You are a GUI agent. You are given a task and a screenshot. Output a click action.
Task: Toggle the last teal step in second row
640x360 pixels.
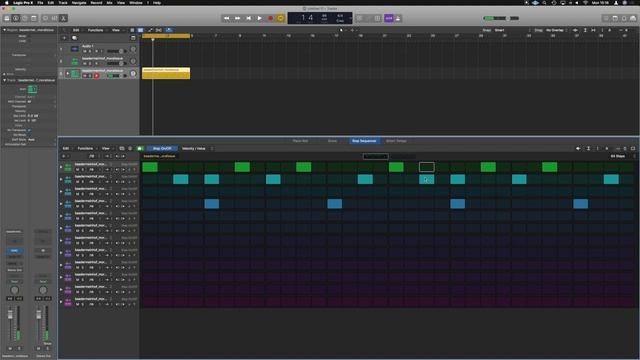[611, 179]
